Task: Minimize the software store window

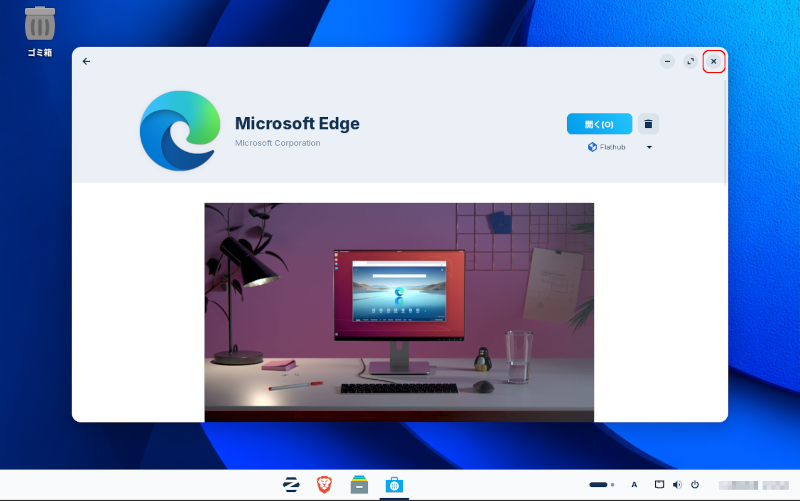Action: point(667,62)
